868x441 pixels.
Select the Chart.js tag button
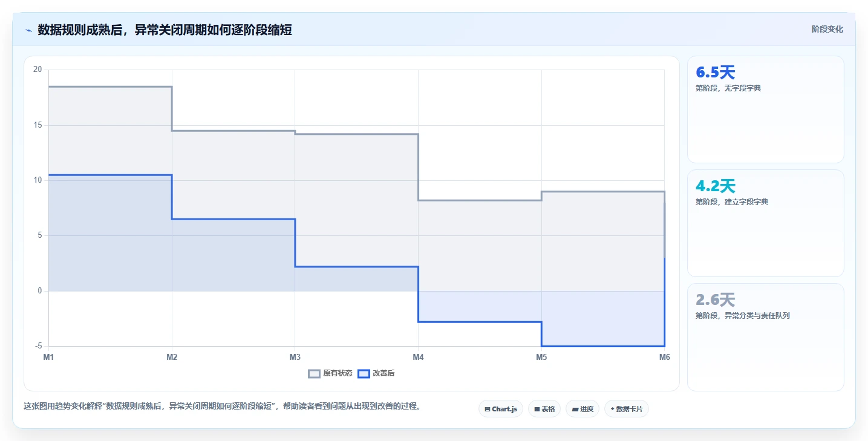coord(501,409)
